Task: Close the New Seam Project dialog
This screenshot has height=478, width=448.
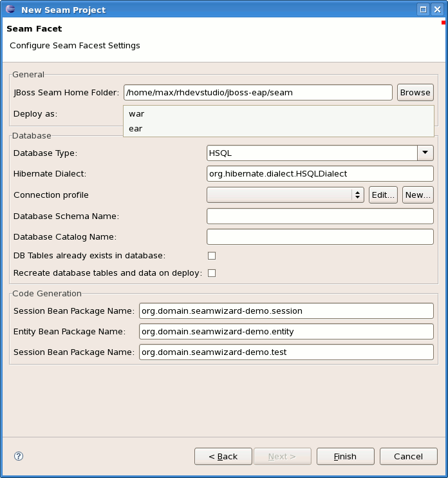Action: point(437,10)
